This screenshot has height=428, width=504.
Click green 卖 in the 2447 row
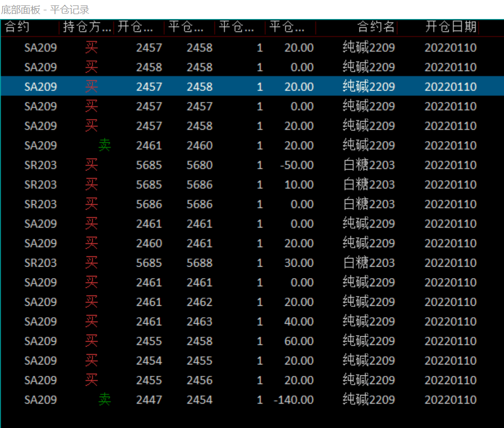(x=104, y=400)
